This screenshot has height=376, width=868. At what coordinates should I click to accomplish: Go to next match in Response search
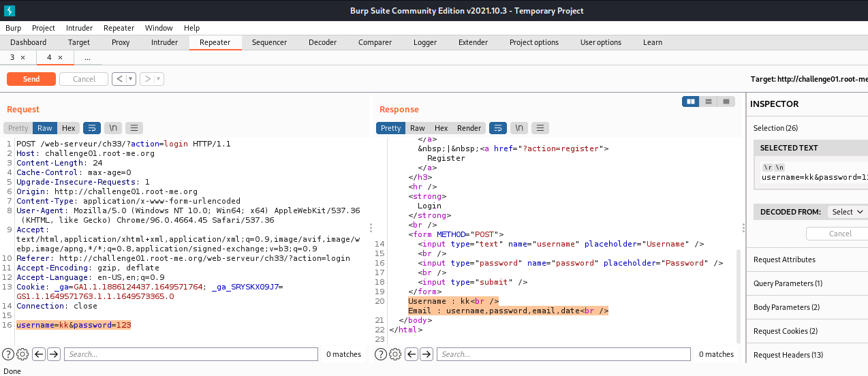point(427,354)
